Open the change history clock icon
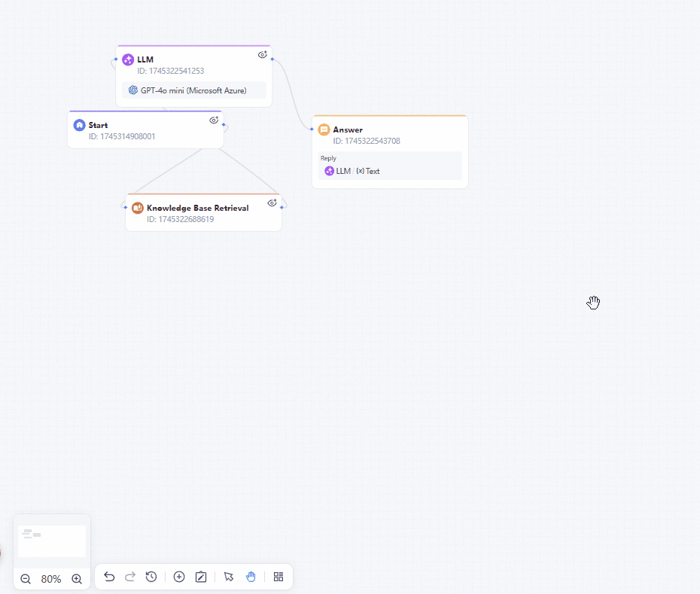The width and height of the screenshot is (700, 594). pyautogui.click(x=151, y=577)
